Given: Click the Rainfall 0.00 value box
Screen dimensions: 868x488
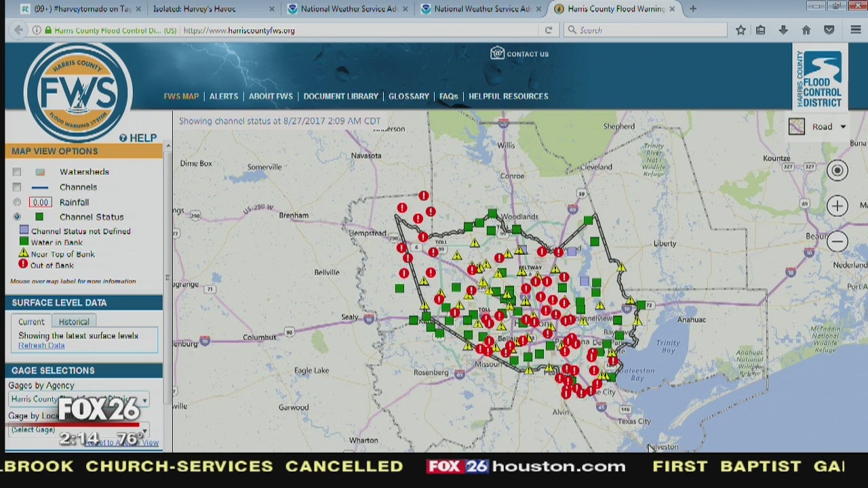Looking at the screenshot, I should click(40, 202).
